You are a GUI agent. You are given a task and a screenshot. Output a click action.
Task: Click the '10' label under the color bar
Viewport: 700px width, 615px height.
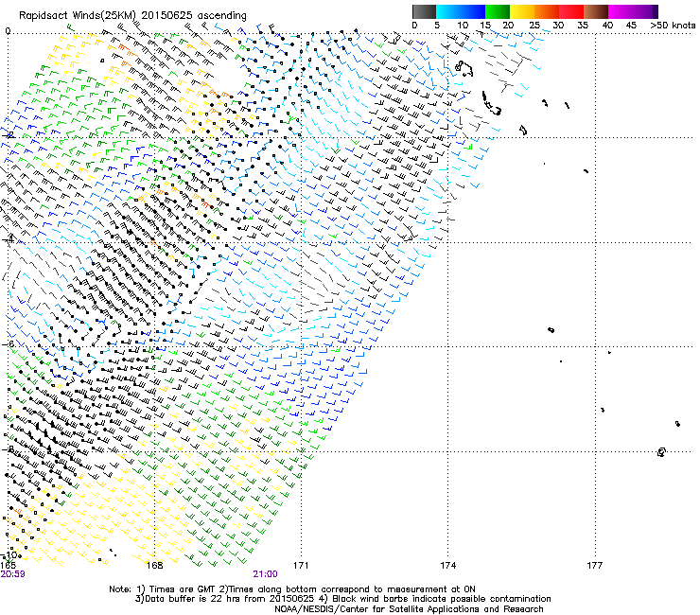pyautogui.click(x=463, y=26)
